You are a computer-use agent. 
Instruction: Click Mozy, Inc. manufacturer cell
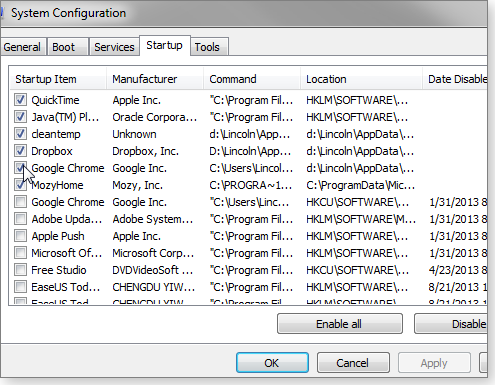(x=138, y=185)
